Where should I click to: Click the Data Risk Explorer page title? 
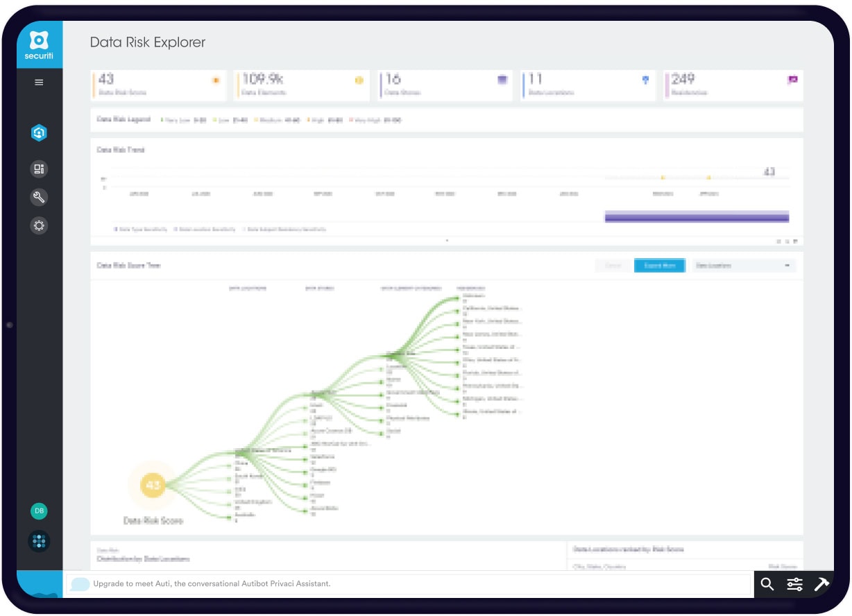pyautogui.click(x=148, y=42)
